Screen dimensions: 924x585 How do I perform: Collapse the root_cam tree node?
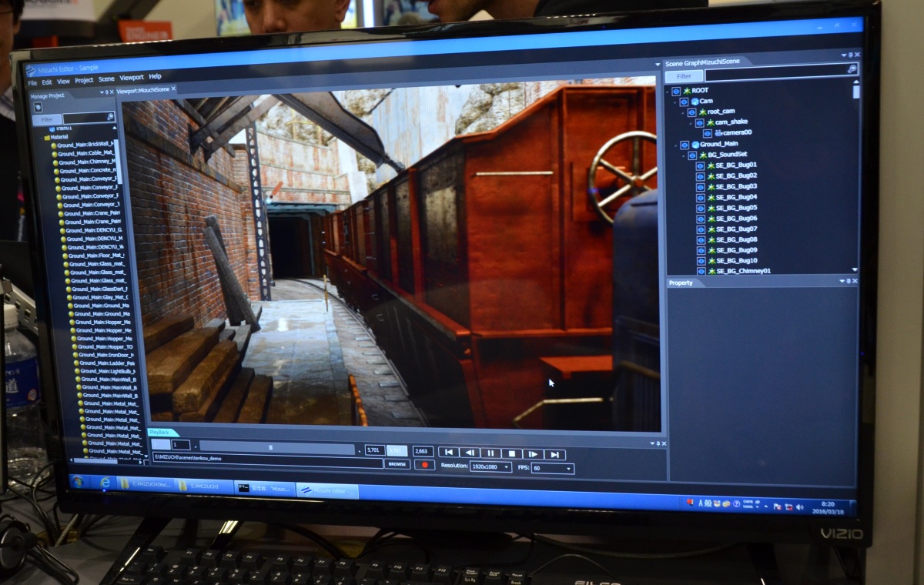pyautogui.click(x=683, y=112)
